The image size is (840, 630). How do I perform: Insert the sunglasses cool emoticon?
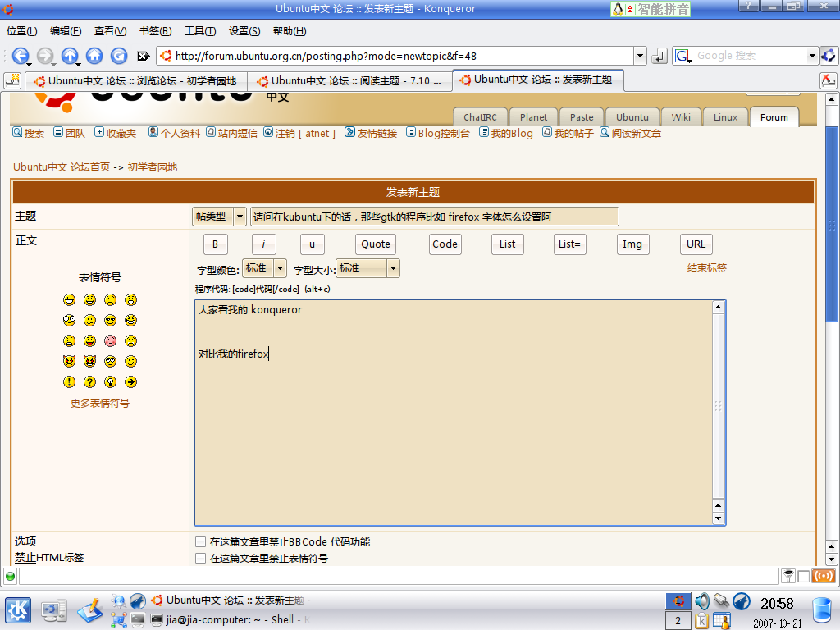tap(111, 321)
